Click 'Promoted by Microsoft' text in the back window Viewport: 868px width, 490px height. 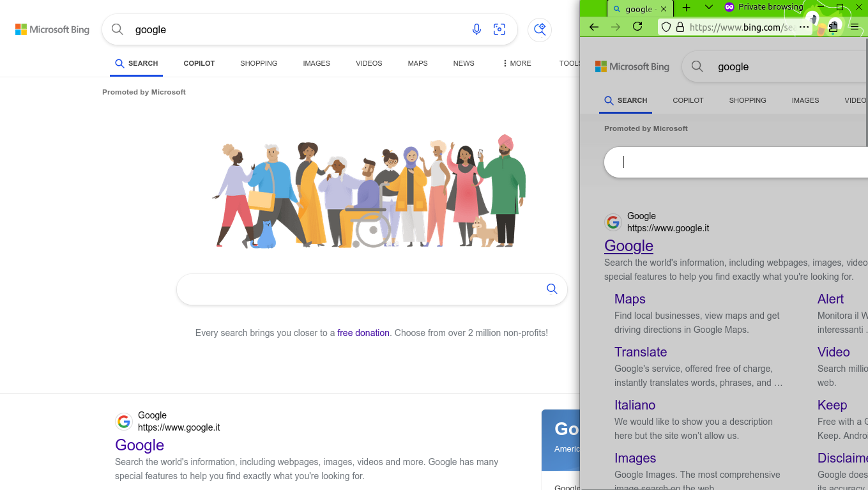[144, 92]
